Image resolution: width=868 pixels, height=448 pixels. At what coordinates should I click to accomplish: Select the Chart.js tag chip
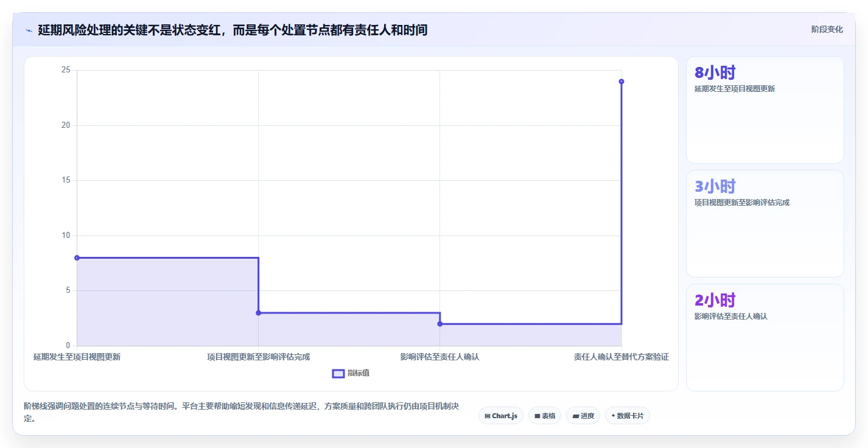501,416
